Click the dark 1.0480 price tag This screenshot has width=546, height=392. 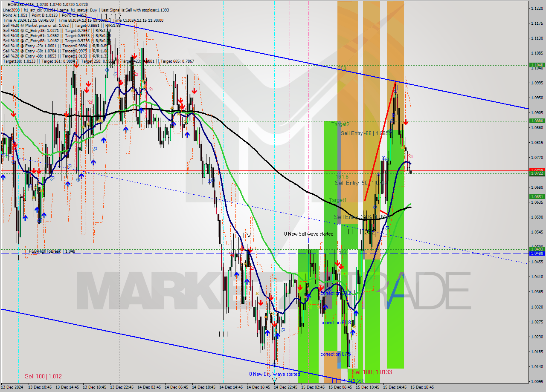coord(537,253)
